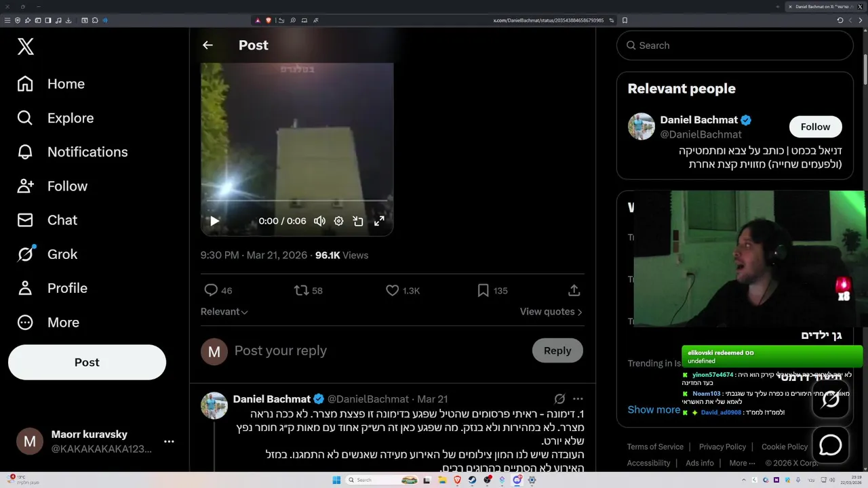Toggle picture-in-picture for the video
This screenshot has width=868, height=488.
tap(358, 221)
